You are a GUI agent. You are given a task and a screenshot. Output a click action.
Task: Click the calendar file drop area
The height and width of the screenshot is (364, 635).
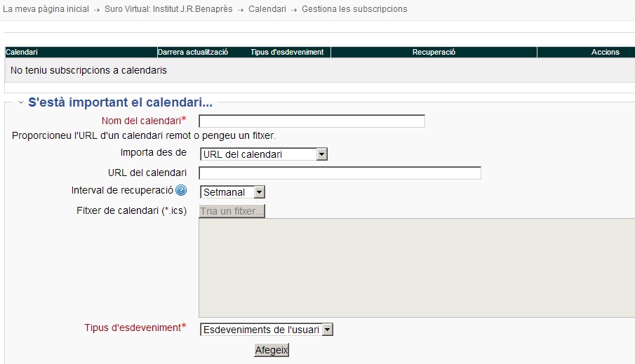click(x=417, y=268)
